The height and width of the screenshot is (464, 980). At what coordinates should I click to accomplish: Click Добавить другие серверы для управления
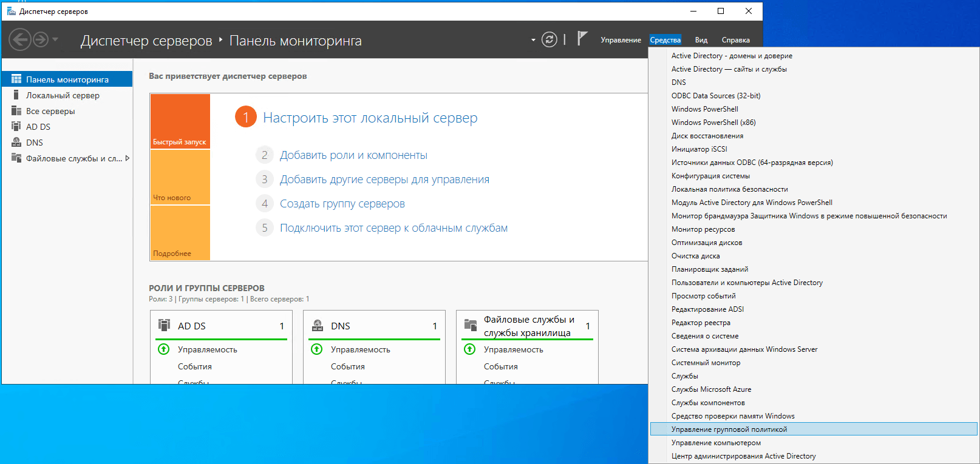pos(384,180)
